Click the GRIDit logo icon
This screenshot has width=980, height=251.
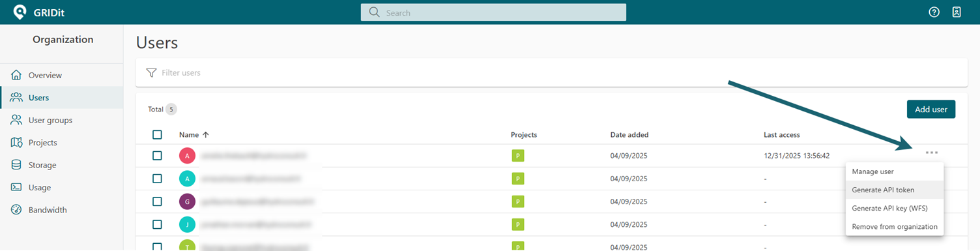click(20, 12)
